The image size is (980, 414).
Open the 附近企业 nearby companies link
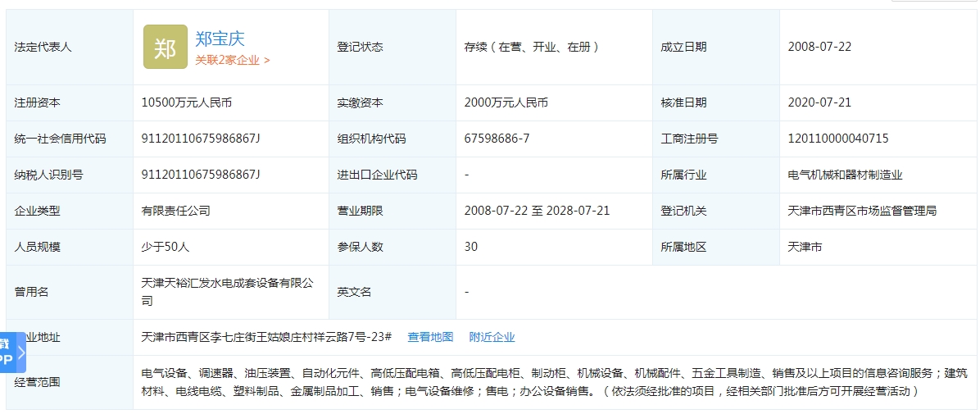[x=492, y=337]
